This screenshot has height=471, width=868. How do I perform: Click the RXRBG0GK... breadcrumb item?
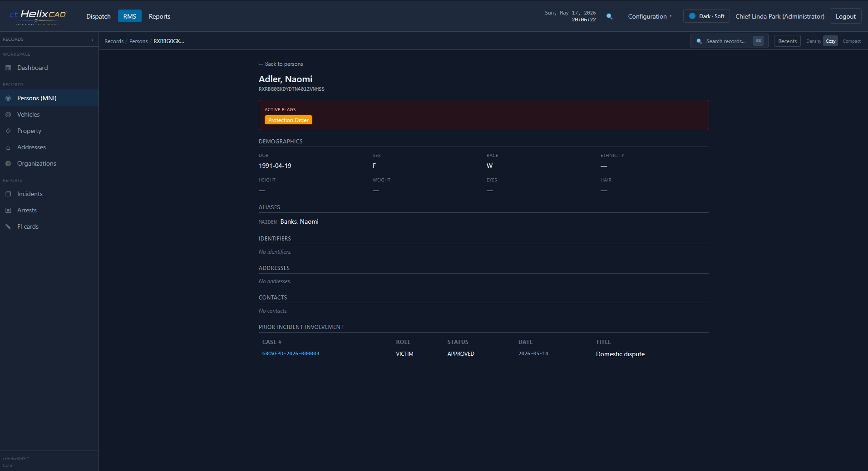(168, 41)
